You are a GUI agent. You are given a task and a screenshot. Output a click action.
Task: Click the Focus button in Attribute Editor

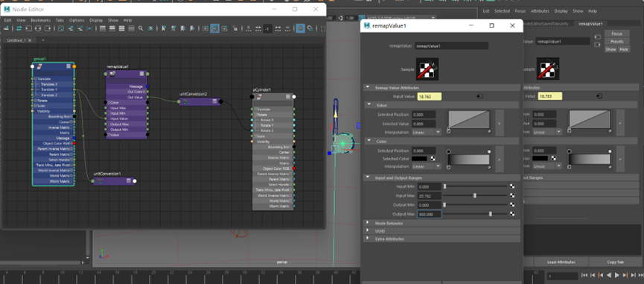(617, 34)
